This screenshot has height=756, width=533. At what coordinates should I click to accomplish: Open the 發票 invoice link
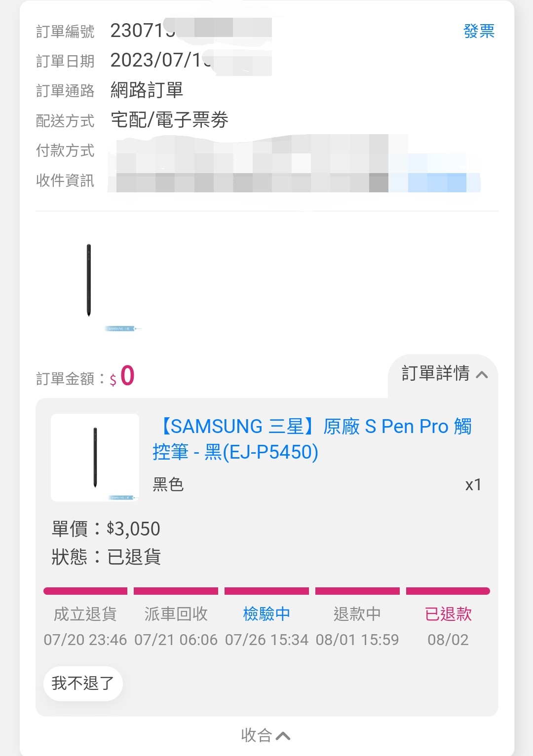tap(478, 31)
